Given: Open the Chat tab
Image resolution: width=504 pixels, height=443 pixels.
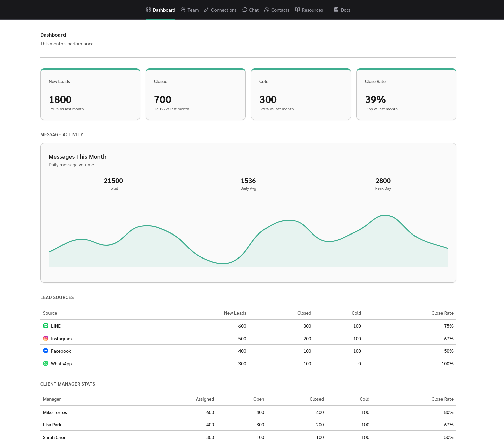Looking at the screenshot, I should [250, 10].
